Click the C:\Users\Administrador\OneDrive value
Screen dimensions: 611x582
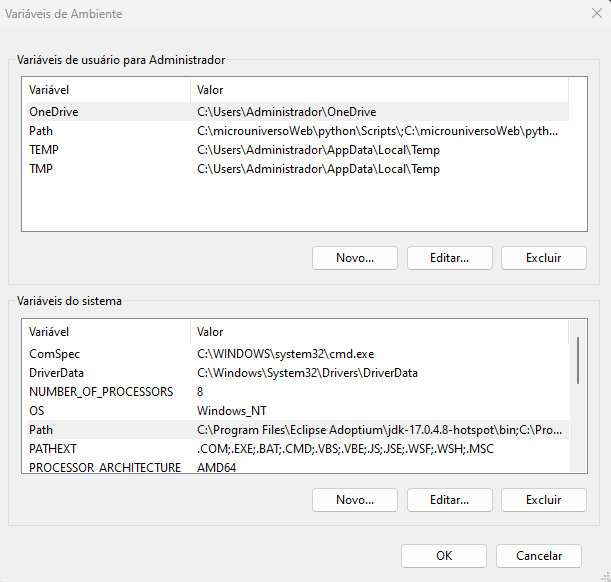[286, 112]
